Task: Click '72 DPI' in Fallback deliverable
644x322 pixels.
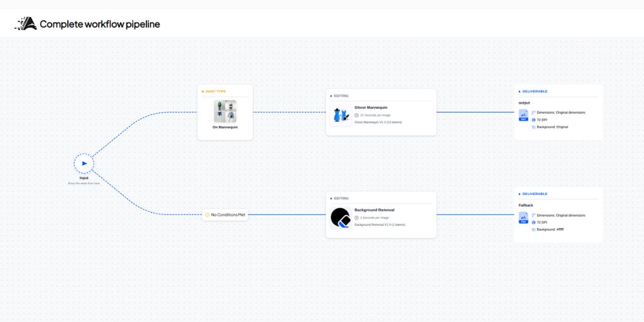Action: (542, 222)
